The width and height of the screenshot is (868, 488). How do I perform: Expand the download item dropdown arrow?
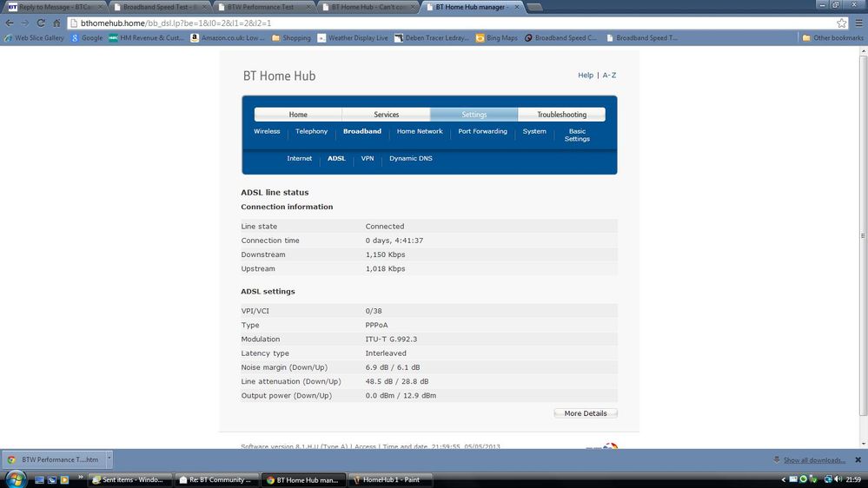tap(109, 458)
